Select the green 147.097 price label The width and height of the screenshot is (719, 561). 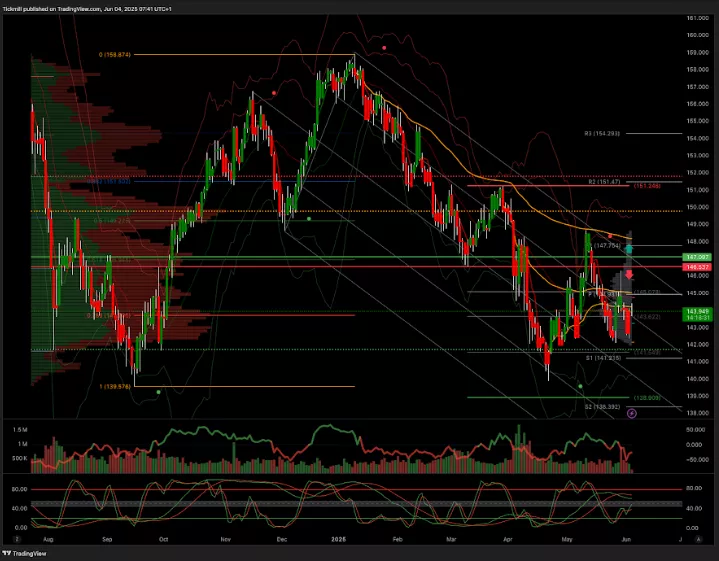coord(696,257)
